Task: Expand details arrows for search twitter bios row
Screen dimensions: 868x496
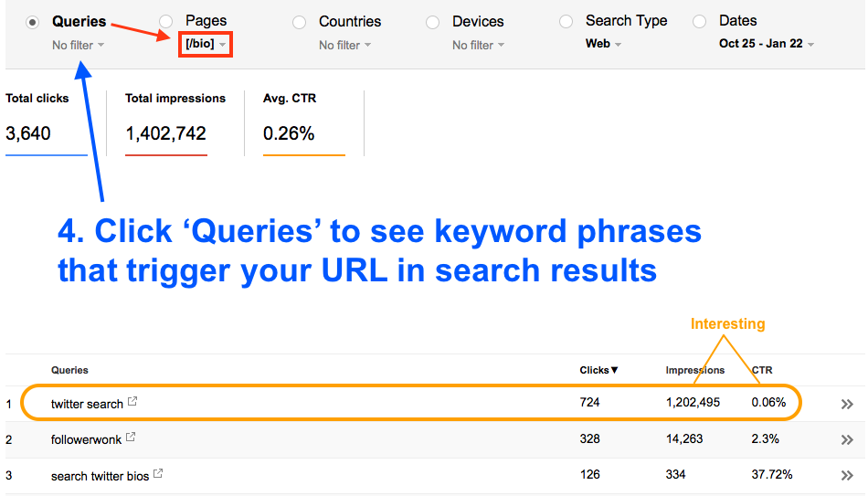Action: (x=847, y=475)
